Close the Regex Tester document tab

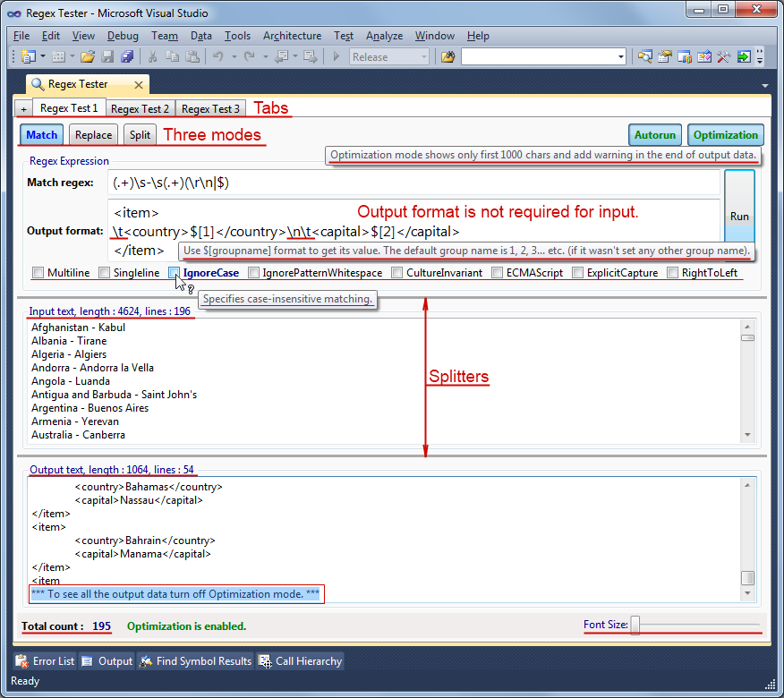coord(139,85)
